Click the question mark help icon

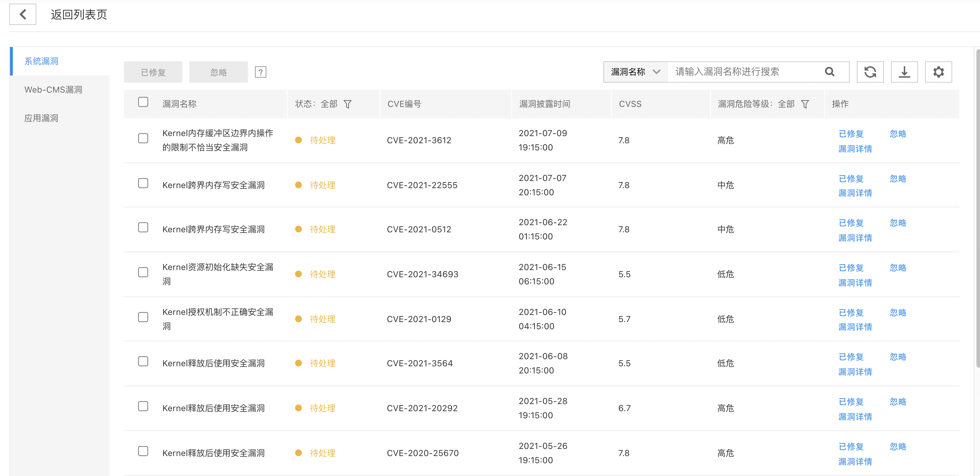point(260,72)
